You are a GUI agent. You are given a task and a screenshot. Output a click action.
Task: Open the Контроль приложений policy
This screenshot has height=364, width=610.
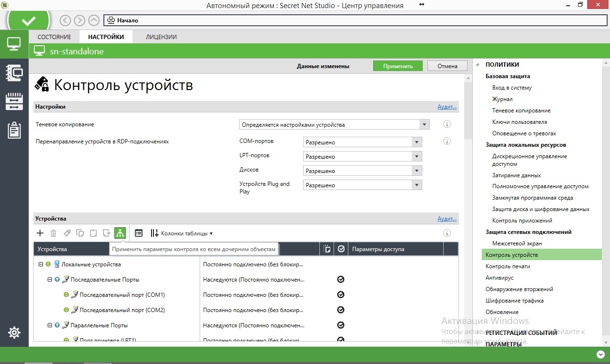pyautogui.click(x=522, y=221)
